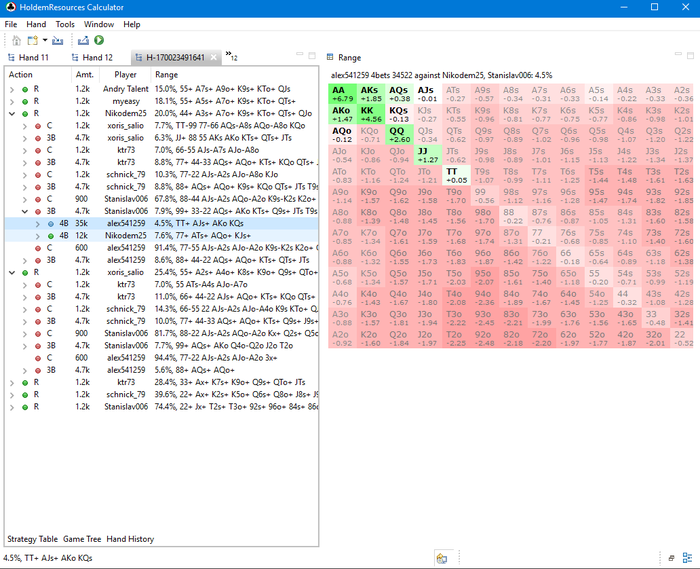This screenshot has height=569, width=700.
Task: Show the hidden tabs list marked 12
Action: tap(231, 56)
